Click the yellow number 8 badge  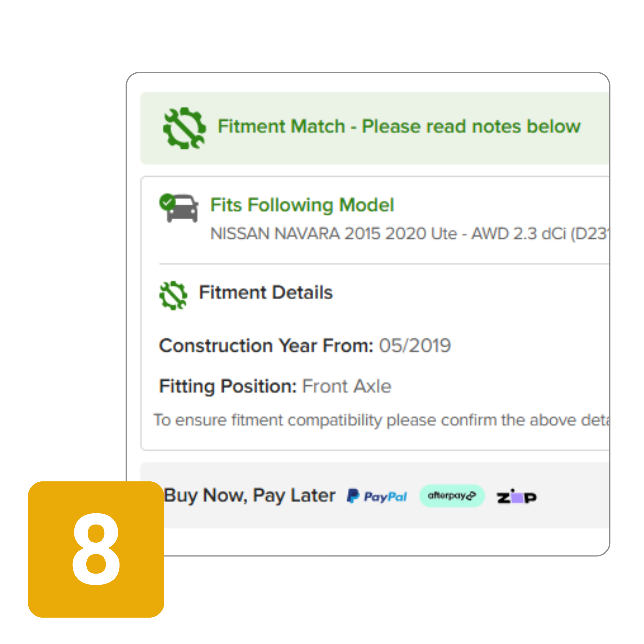pyautogui.click(x=96, y=549)
